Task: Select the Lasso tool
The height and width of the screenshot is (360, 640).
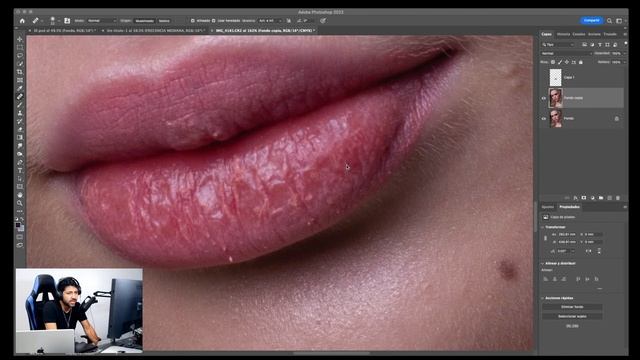Action: [x=20, y=56]
